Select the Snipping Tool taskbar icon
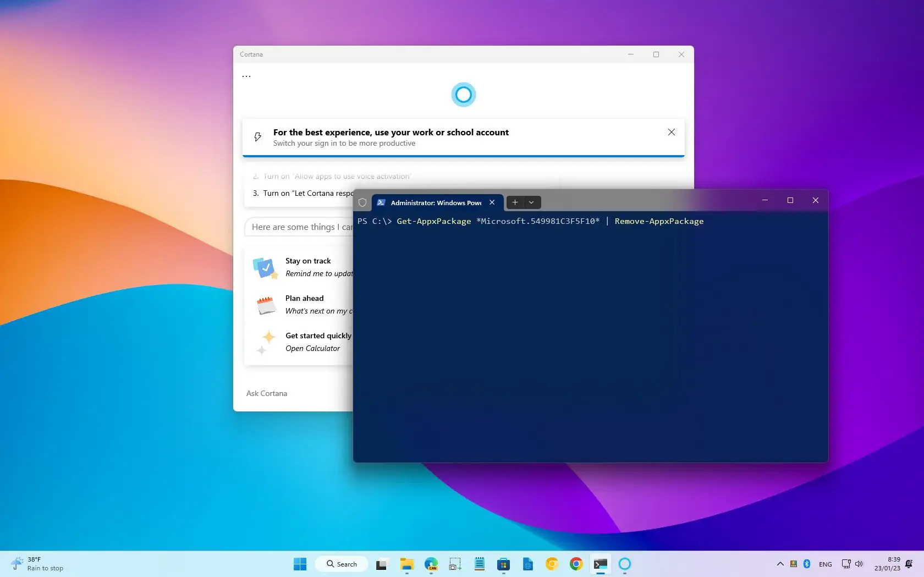 click(455, 564)
